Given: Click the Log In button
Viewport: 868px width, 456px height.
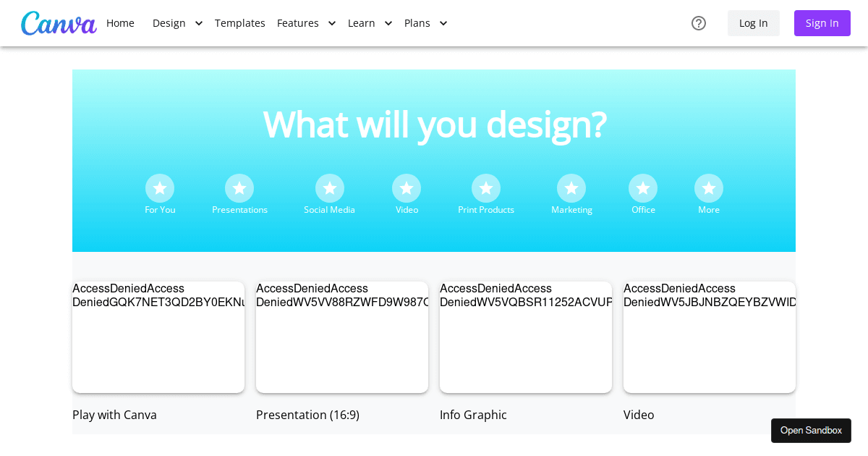Looking at the screenshot, I should click(x=753, y=23).
